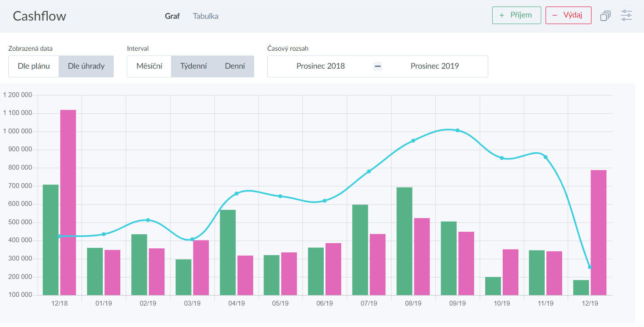Add new expense with Výdaj button
The height and width of the screenshot is (327, 644).
click(568, 15)
